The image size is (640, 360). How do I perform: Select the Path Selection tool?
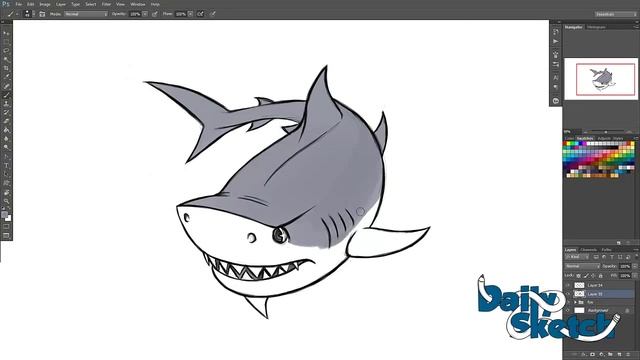tap(6, 174)
